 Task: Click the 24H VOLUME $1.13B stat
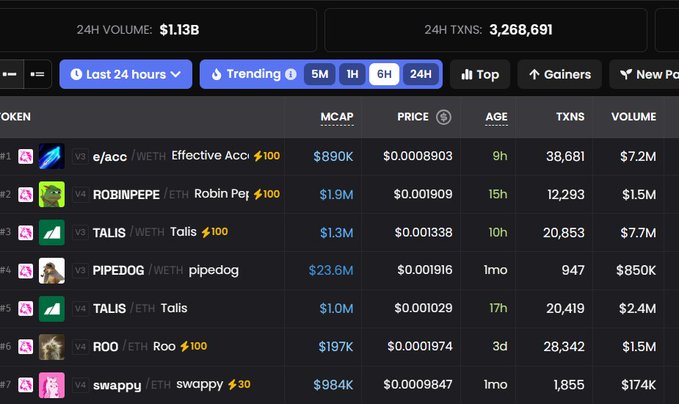138,30
